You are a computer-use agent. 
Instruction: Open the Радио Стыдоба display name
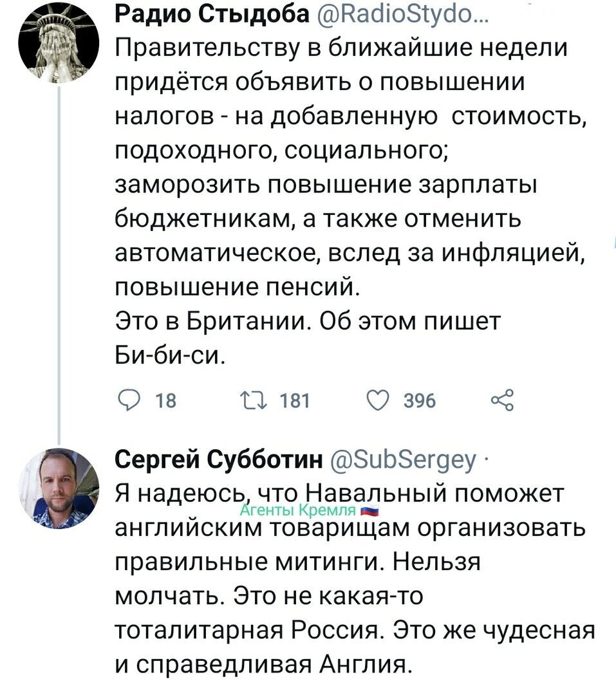[x=212, y=14]
